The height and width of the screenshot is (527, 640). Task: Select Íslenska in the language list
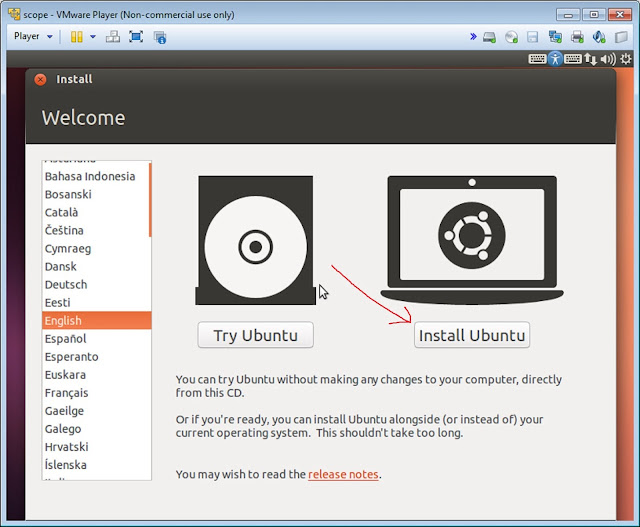(96, 465)
